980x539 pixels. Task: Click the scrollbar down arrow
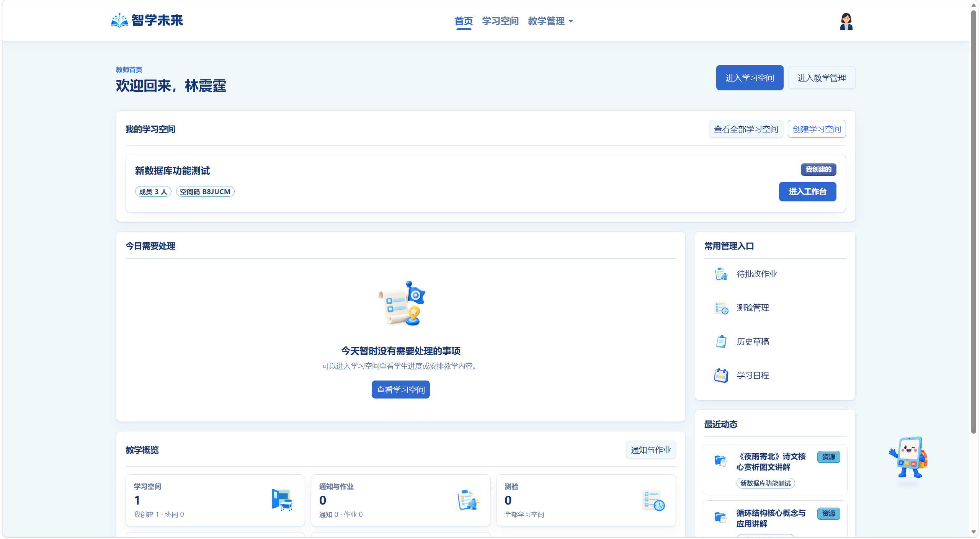click(x=973, y=532)
